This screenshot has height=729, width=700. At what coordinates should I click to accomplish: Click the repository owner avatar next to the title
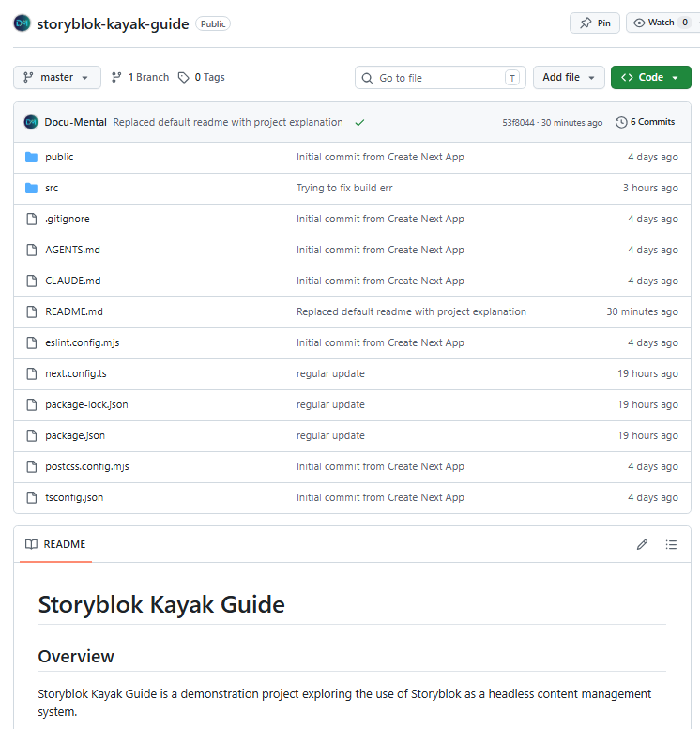22,23
